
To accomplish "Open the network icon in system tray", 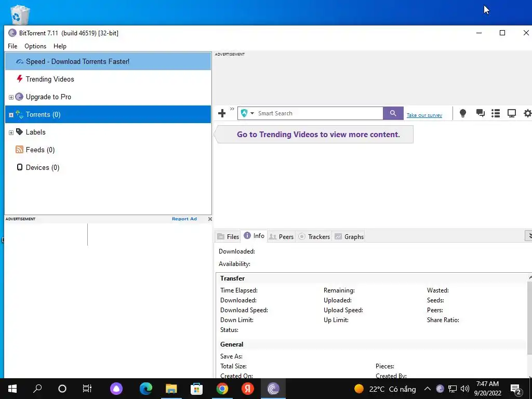I will pyautogui.click(x=453, y=389).
